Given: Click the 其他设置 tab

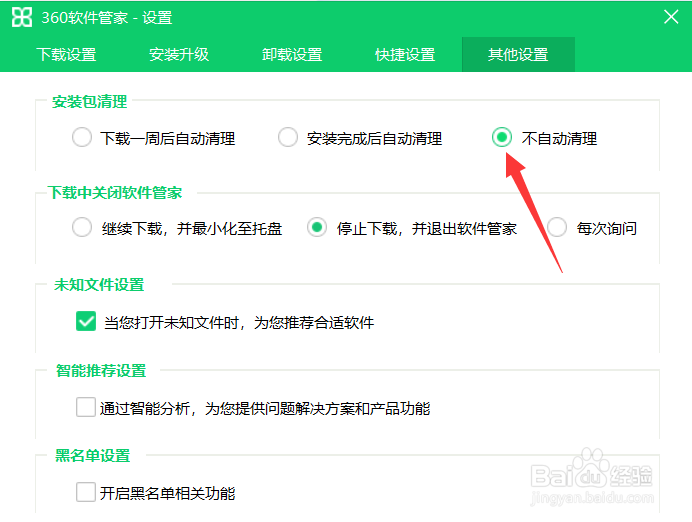Looking at the screenshot, I should point(518,55).
